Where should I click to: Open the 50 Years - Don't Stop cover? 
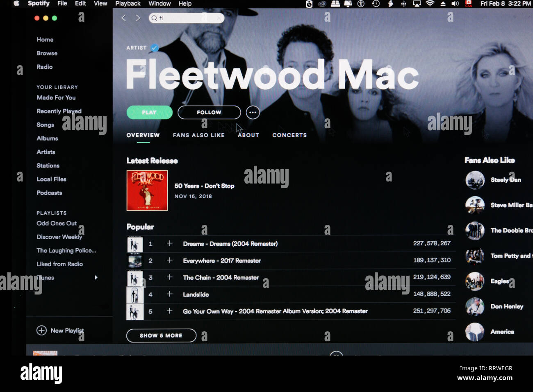[x=147, y=190]
